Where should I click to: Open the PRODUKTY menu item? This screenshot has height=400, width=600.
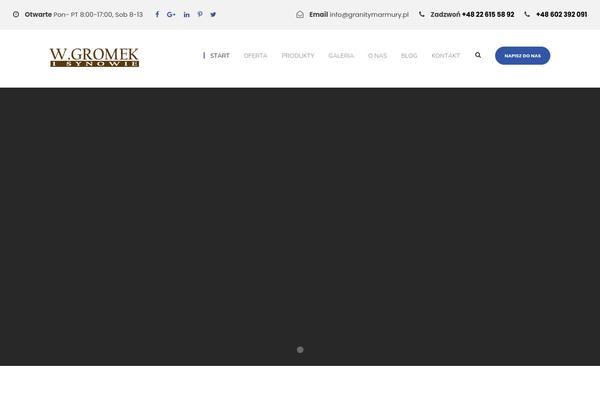click(x=298, y=56)
